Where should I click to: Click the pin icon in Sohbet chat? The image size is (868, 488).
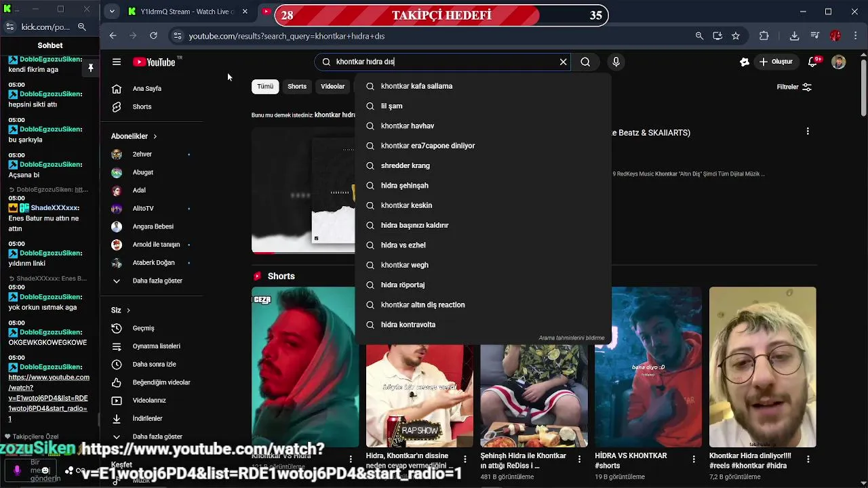coord(90,68)
